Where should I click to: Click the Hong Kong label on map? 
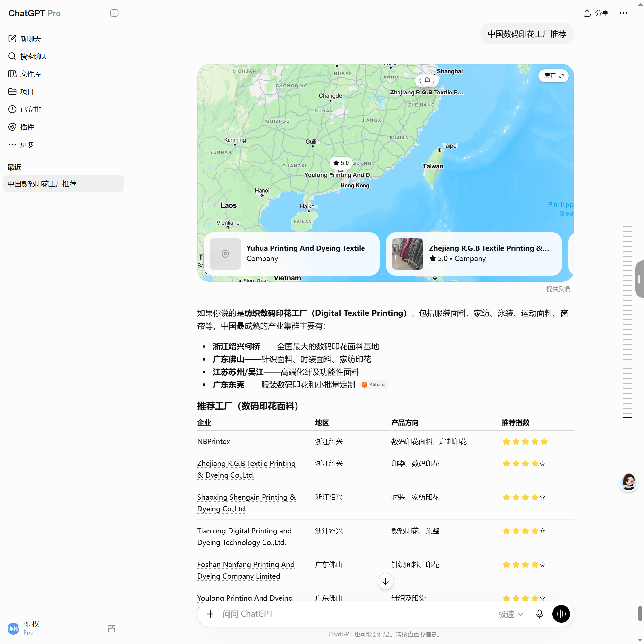click(355, 185)
